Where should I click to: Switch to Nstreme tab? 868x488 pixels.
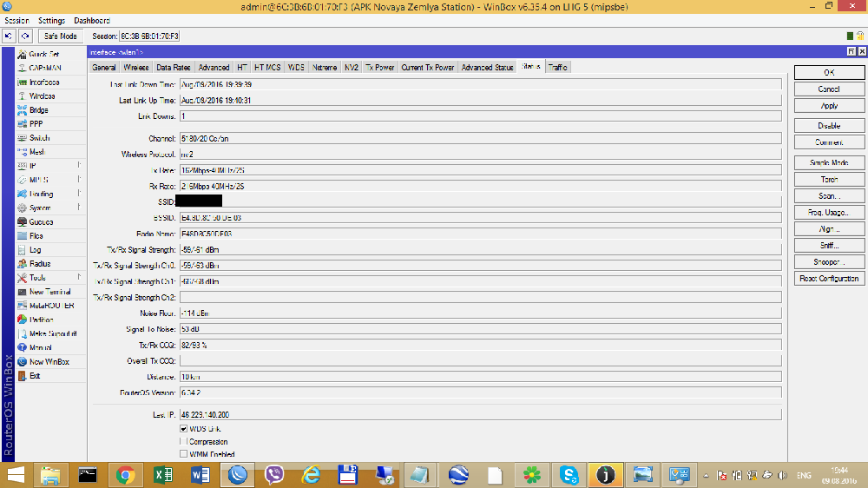325,67
